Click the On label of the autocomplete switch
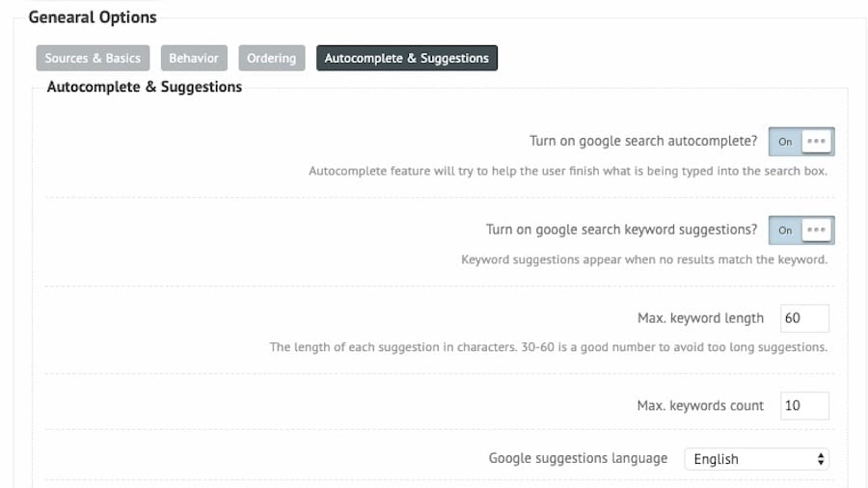868x488 pixels. [785, 142]
